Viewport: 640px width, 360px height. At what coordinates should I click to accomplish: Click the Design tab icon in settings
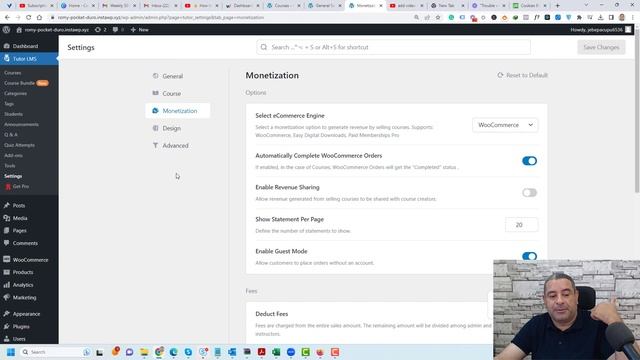156,128
